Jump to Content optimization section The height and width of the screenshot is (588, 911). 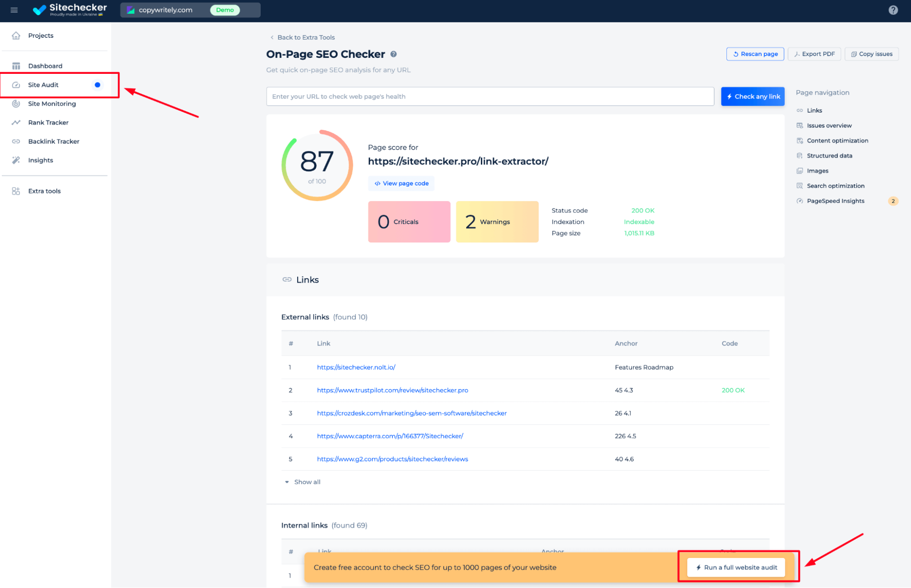click(837, 140)
